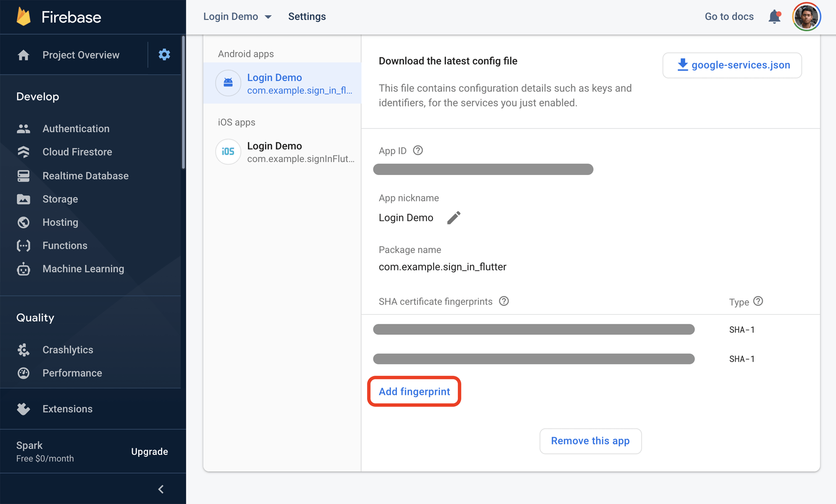This screenshot has width=836, height=504.
Task: Click the Develop section heading
Action: click(x=38, y=97)
